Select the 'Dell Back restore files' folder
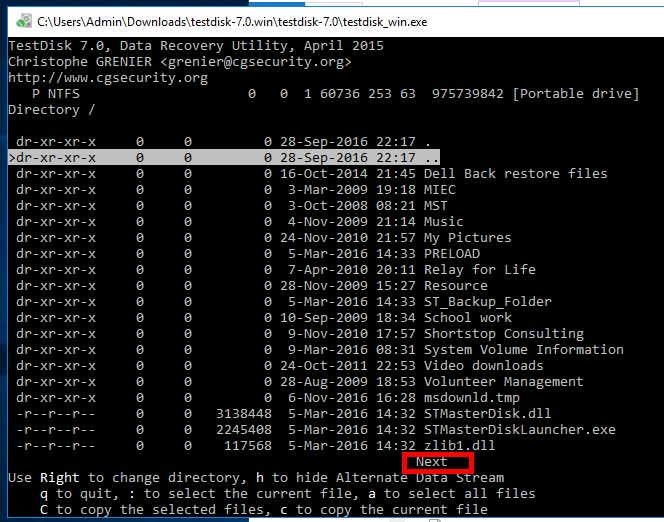 pyautogui.click(x=312, y=174)
